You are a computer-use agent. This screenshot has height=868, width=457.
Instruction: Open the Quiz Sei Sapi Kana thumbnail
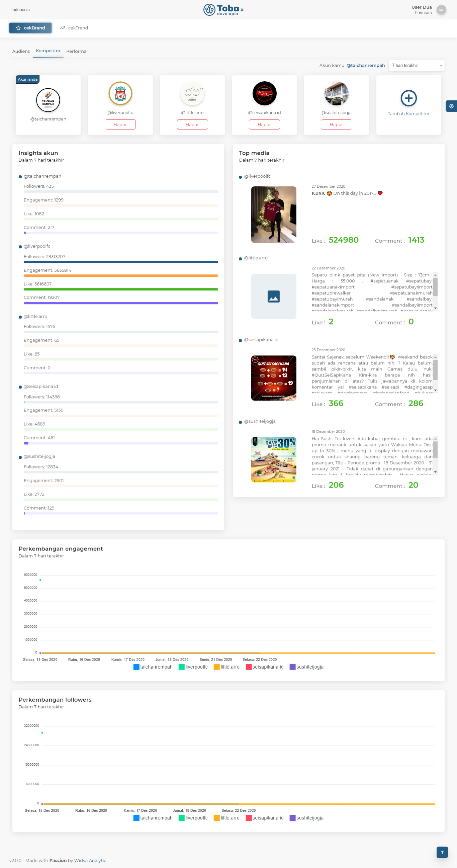coord(273,378)
